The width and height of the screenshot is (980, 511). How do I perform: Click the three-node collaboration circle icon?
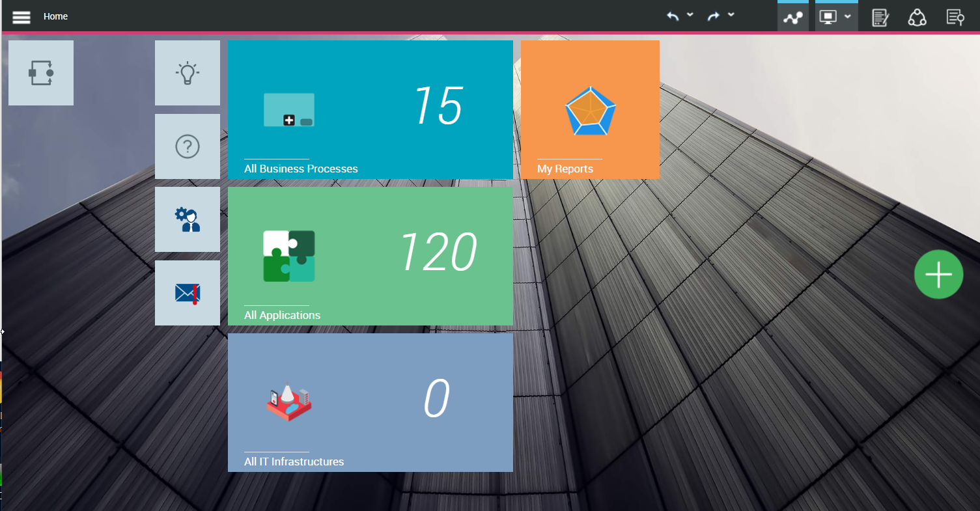coord(917,18)
